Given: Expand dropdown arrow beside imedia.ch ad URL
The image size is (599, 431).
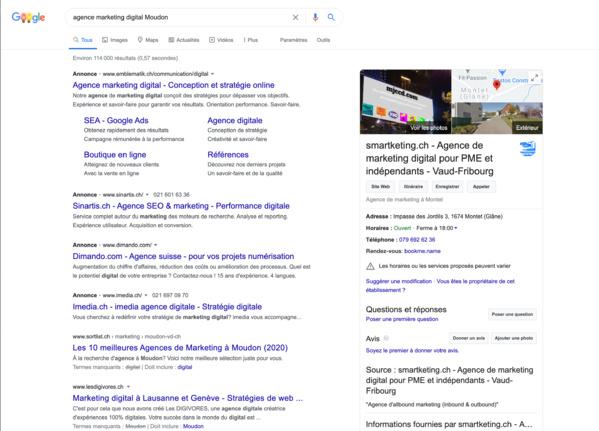Looking at the screenshot, I should [x=146, y=295].
